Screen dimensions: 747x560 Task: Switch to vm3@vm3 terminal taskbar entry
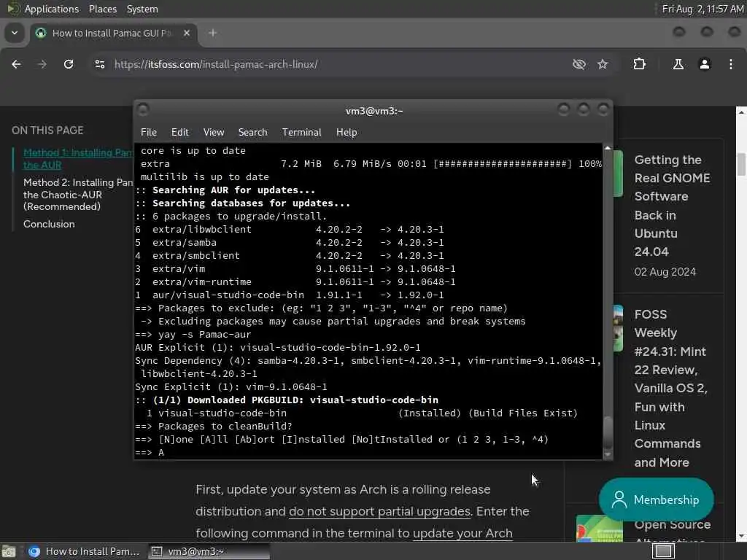pyautogui.click(x=208, y=551)
